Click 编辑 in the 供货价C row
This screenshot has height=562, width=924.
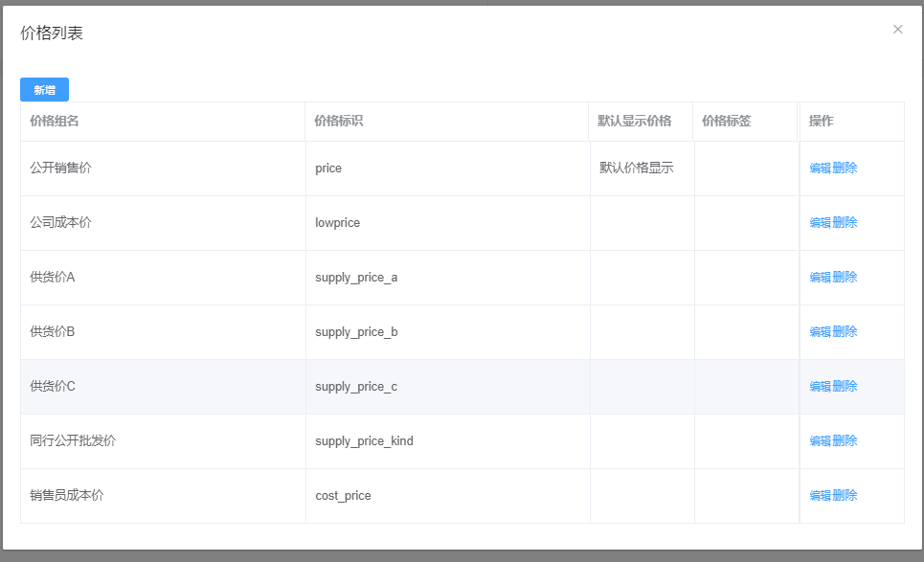pyautogui.click(x=821, y=387)
